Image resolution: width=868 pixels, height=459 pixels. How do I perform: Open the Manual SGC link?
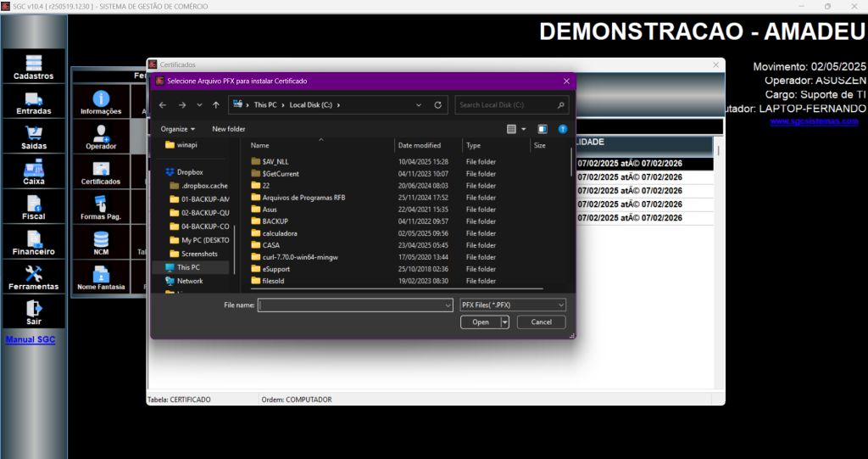(31, 340)
